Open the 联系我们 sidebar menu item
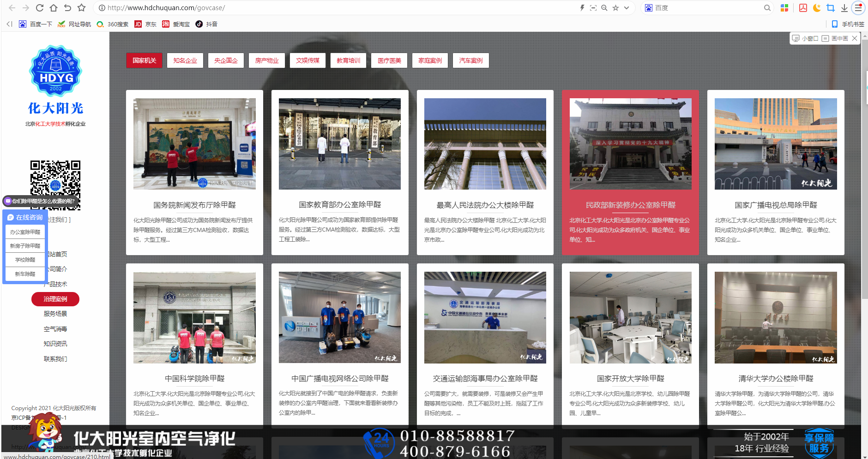This screenshot has width=868, height=459. click(x=55, y=359)
